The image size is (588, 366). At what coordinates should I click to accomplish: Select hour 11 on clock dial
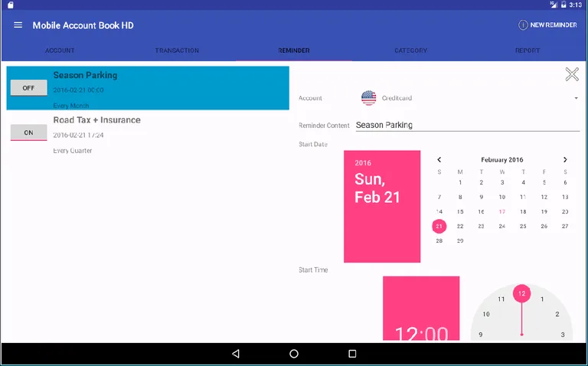501,299
